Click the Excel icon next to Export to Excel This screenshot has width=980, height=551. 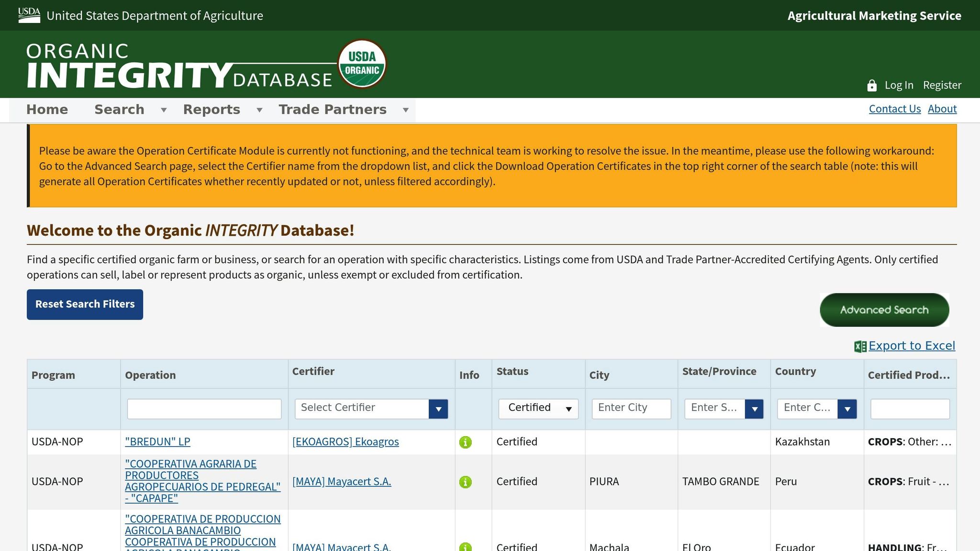pos(860,345)
